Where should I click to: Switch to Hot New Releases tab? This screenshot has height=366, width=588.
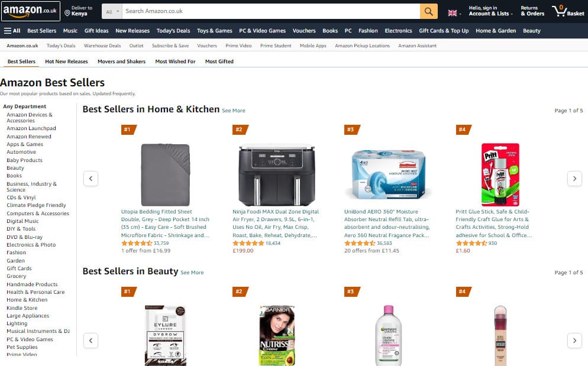pos(66,61)
